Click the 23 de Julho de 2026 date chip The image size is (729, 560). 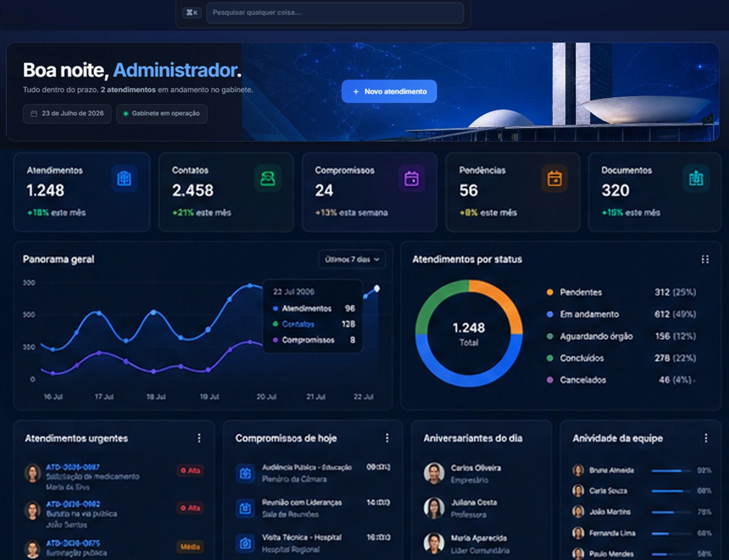click(x=67, y=113)
